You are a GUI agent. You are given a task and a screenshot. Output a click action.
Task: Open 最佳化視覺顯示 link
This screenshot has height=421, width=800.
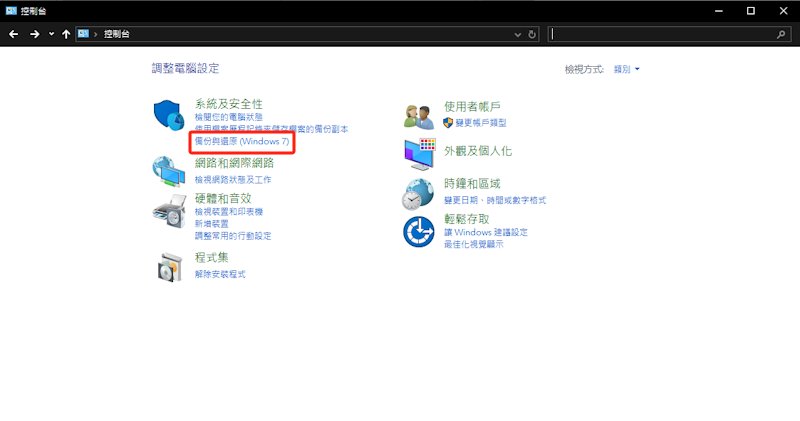click(x=473, y=244)
